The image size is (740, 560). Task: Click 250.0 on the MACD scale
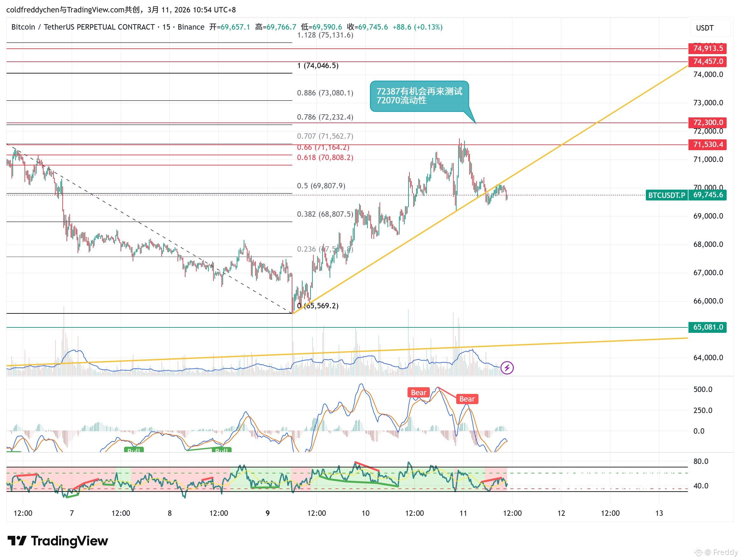coord(702,410)
